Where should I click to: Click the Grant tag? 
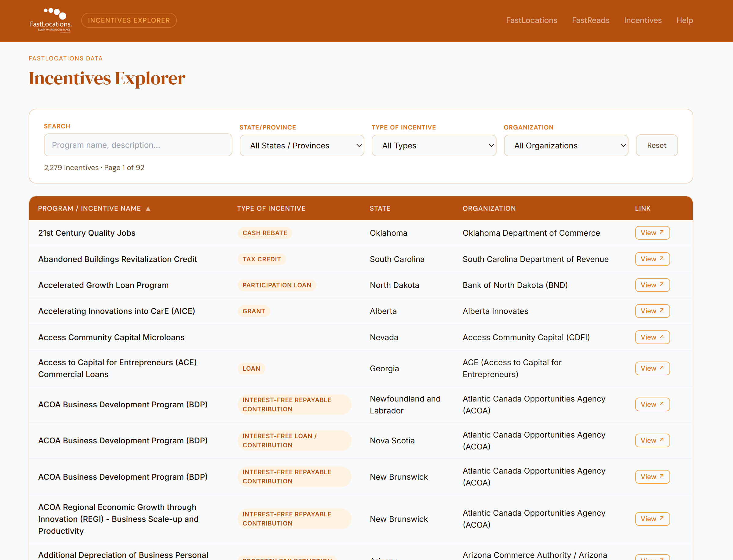pos(254,311)
